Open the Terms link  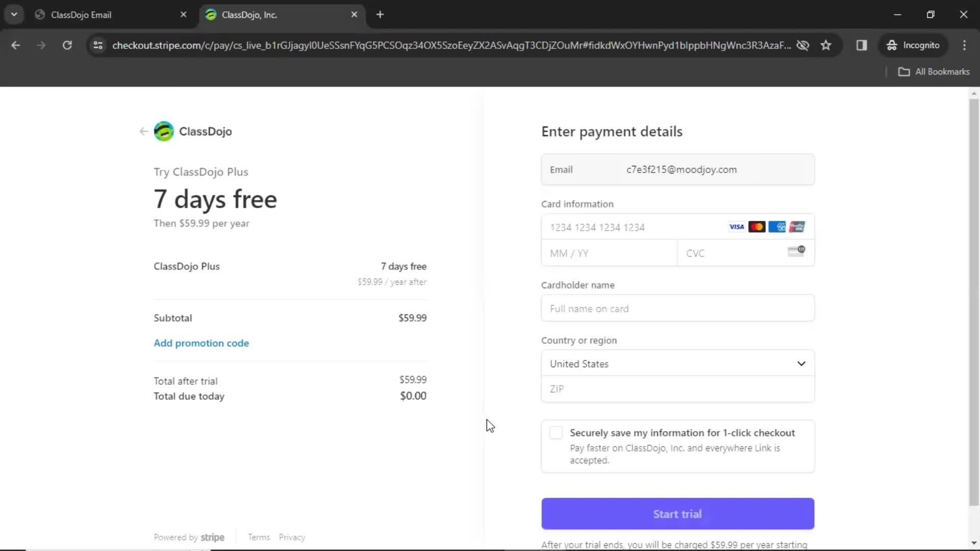point(259,537)
